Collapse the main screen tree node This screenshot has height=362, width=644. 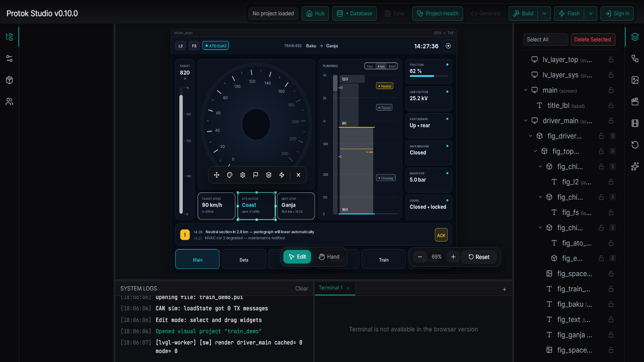tap(526, 90)
